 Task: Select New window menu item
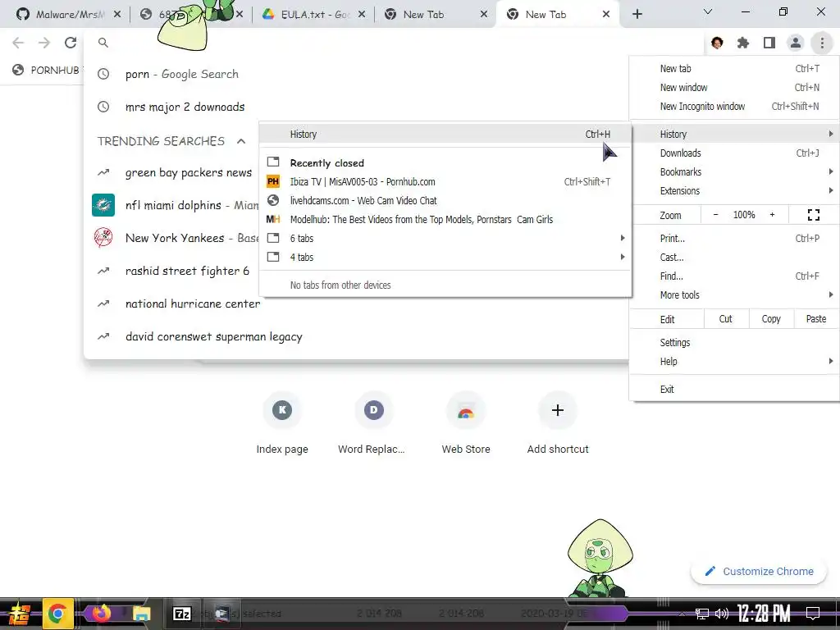point(734,87)
